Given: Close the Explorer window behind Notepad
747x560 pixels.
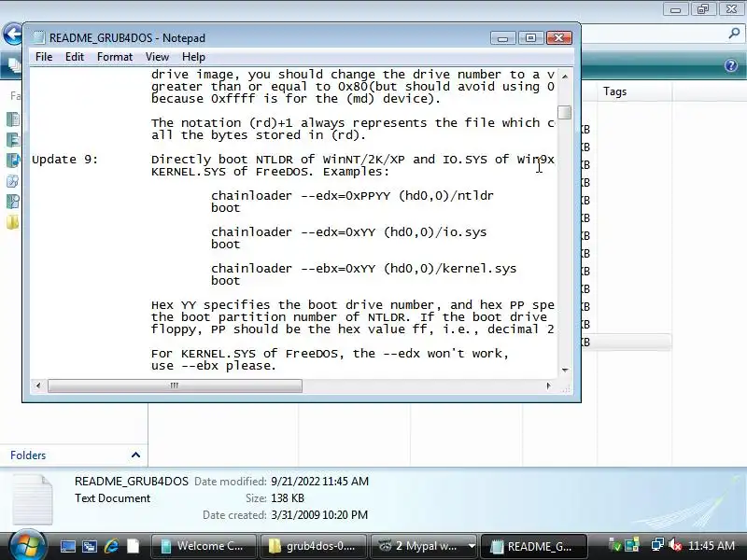Looking at the screenshot, I should click(x=731, y=9).
